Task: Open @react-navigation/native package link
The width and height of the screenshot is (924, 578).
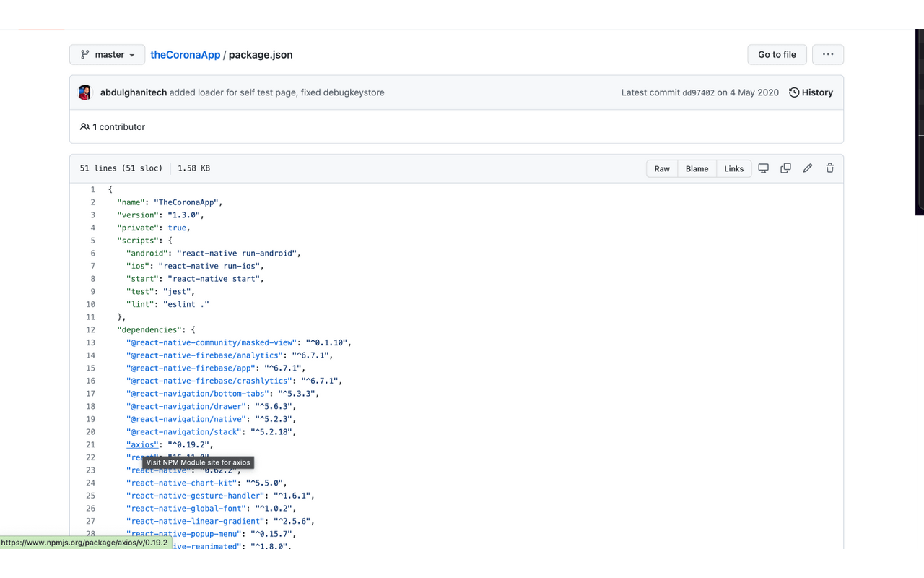Action: (186, 419)
